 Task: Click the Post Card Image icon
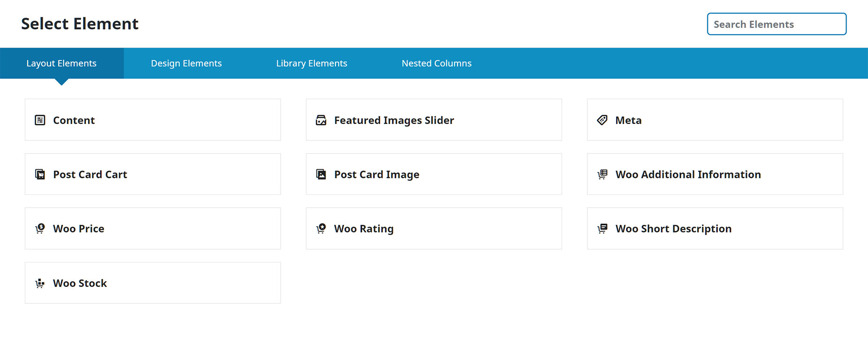tap(321, 174)
